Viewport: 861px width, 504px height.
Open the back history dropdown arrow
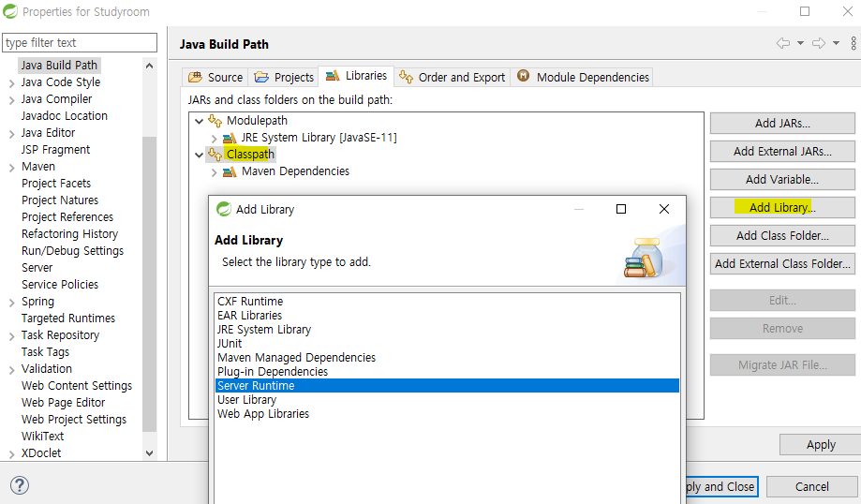(x=801, y=43)
